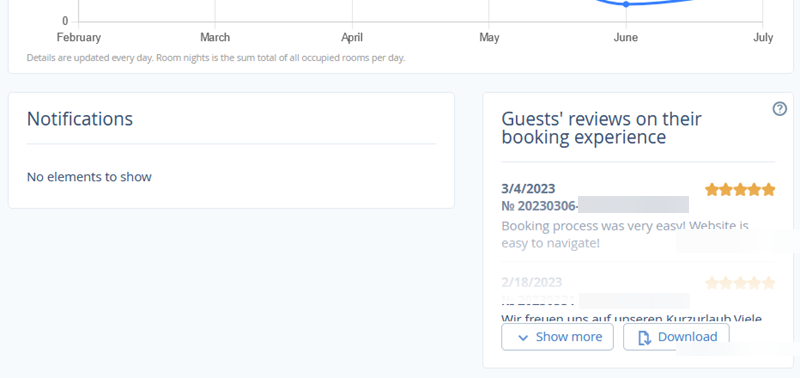This screenshot has height=378, width=800.
Task: Download the guest reviews
Action: click(x=676, y=337)
